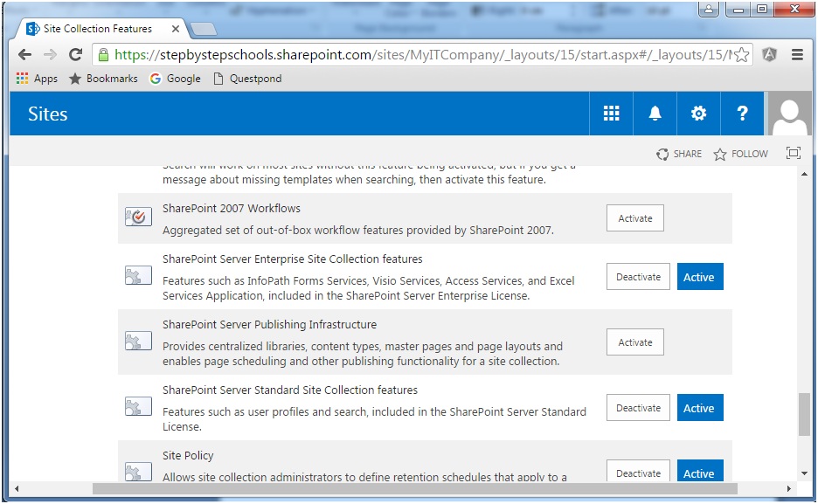Viewport: 818px width, 504px height.
Task: Click the vertical scrollbar thumb
Action: tap(804, 414)
